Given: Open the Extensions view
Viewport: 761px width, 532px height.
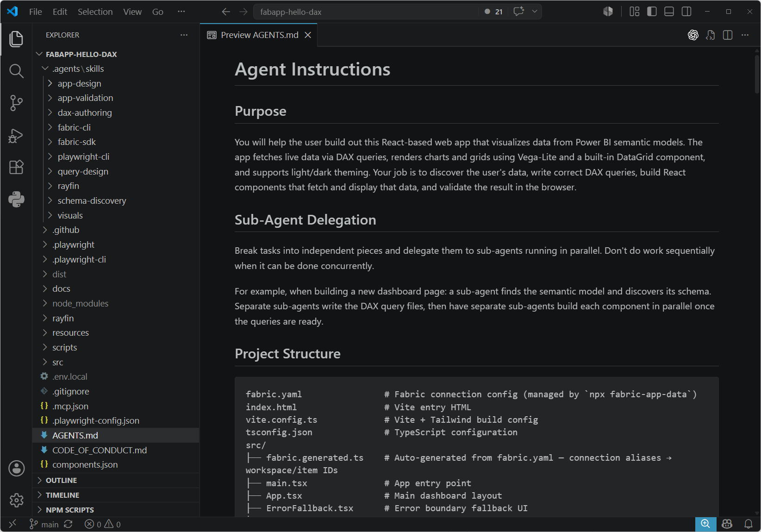Looking at the screenshot, I should (x=16, y=167).
